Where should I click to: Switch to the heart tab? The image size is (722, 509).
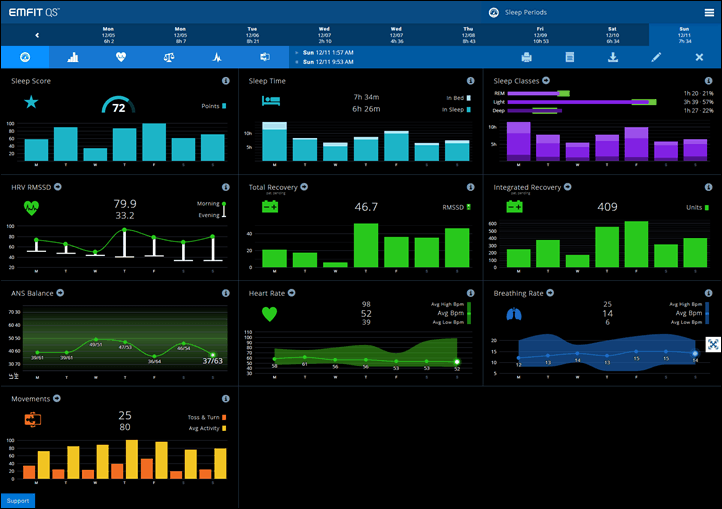point(121,57)
